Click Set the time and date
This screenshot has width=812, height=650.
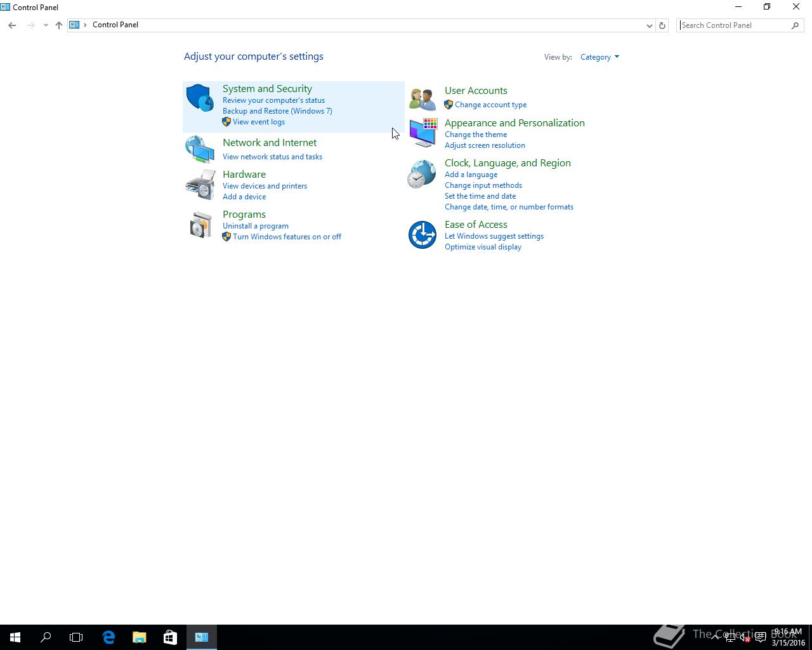(x=480, y=196)
